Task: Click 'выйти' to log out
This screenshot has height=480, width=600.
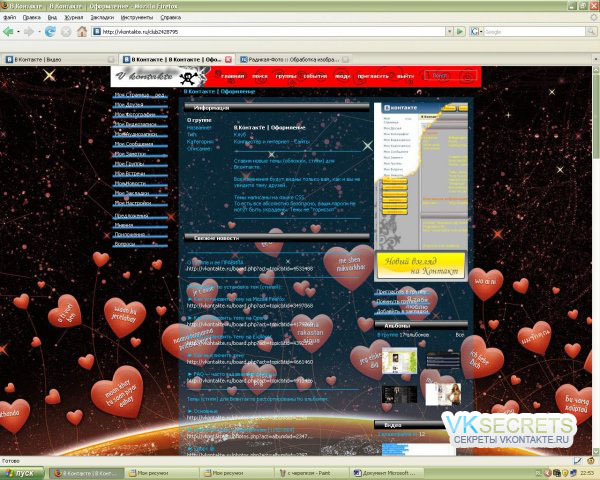Action: click(x=405, y=76)
